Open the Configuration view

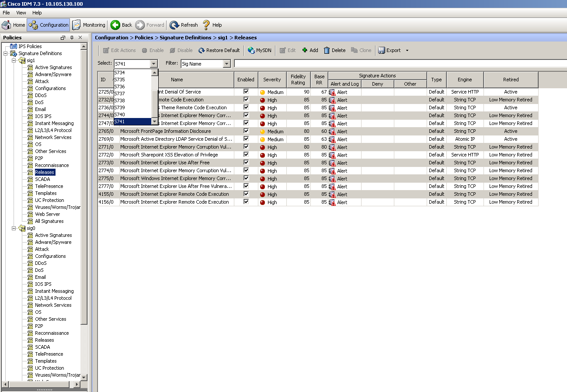(49, 25)
